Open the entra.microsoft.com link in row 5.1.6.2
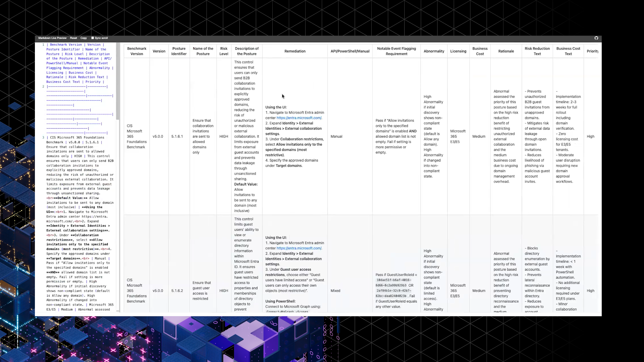This screenshot has height=362, width=644. (x=299, y=248)
